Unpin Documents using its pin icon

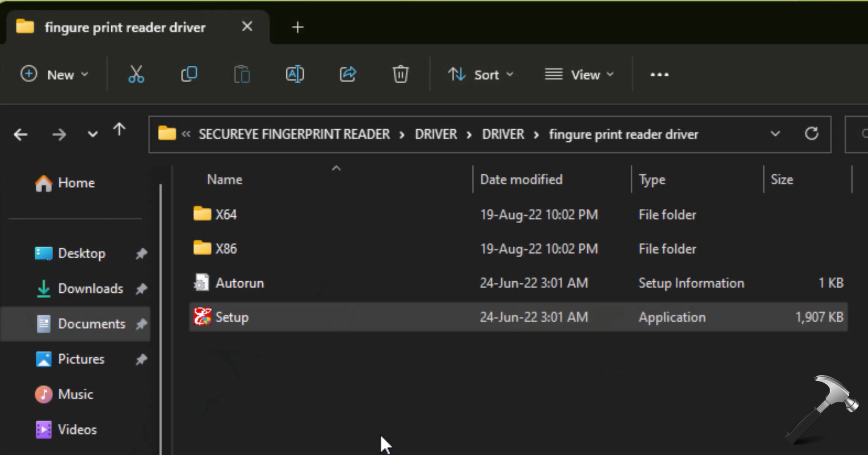[x=141, y=324]
